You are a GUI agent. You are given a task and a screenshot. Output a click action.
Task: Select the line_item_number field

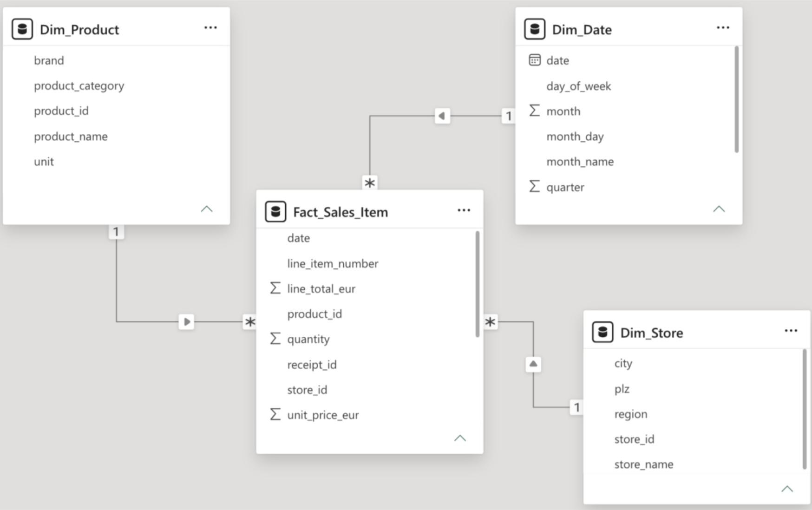pyautogui.click(x=333, y=263)
